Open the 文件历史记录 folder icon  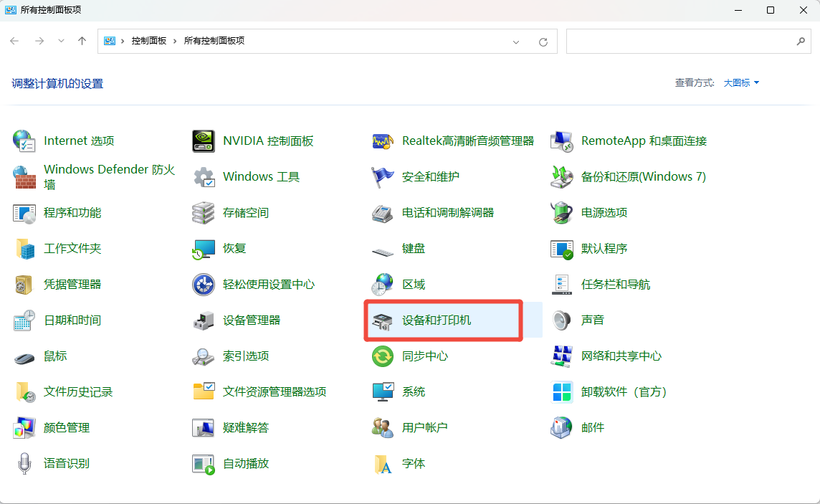pos(24,392)
